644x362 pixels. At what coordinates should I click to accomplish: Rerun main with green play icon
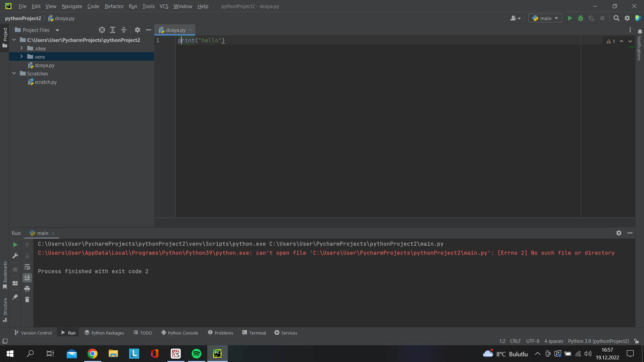pyautogui.click(x=15, y=245)
